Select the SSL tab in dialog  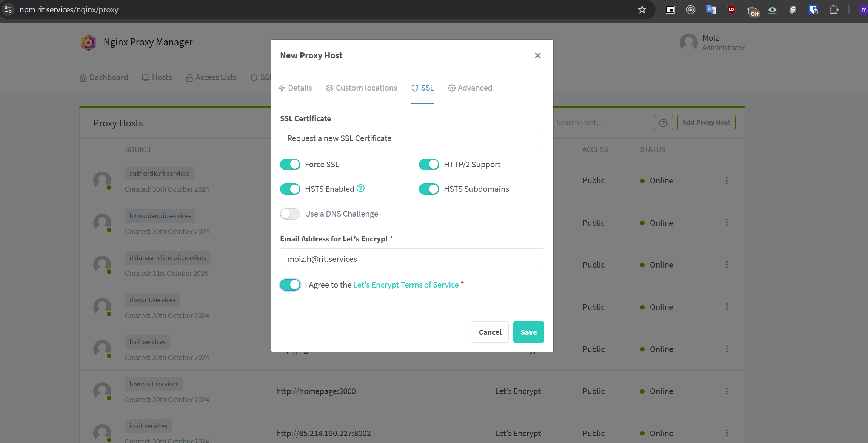(422, 88)
